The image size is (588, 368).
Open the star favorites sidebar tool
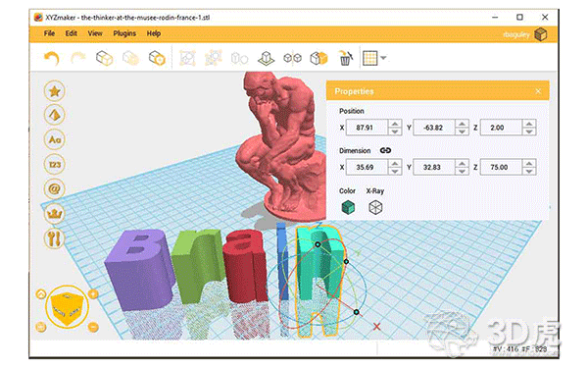(x=54, y=91)
